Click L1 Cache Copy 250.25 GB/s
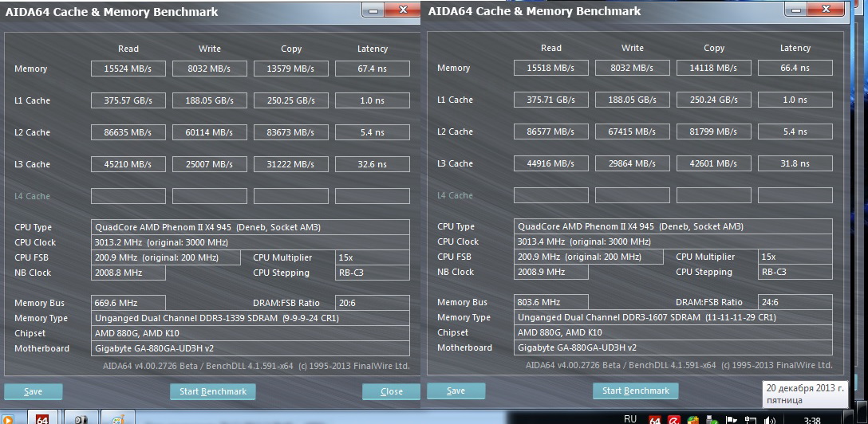This screenshot has width=868, height=424. click(290, 100)
